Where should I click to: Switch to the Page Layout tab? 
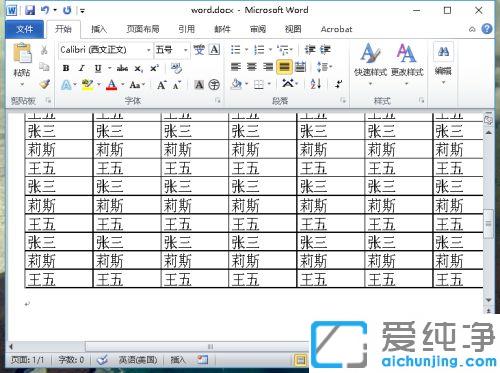click(143, 29)
